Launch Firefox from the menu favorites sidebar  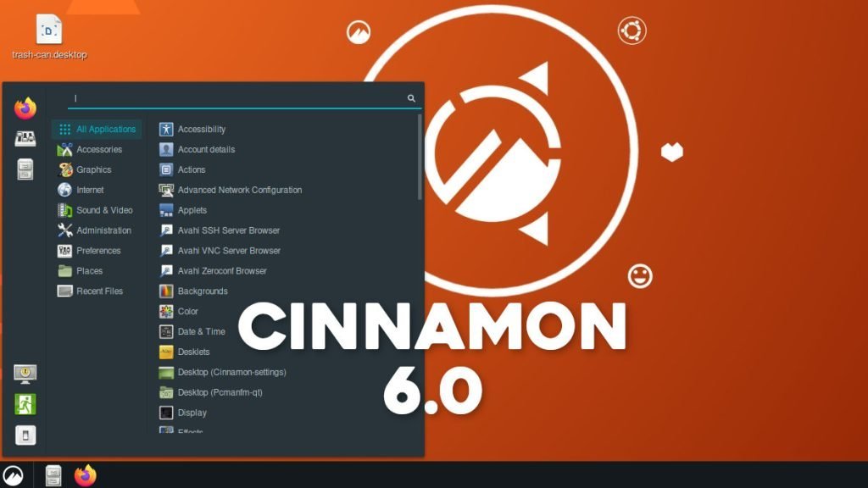[x=24, y=109]
